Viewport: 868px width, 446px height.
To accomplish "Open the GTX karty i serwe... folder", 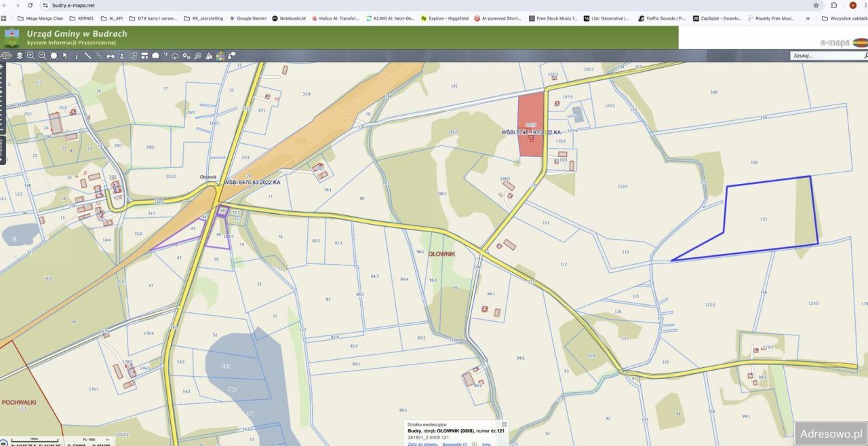I will (x=153, y=18).
